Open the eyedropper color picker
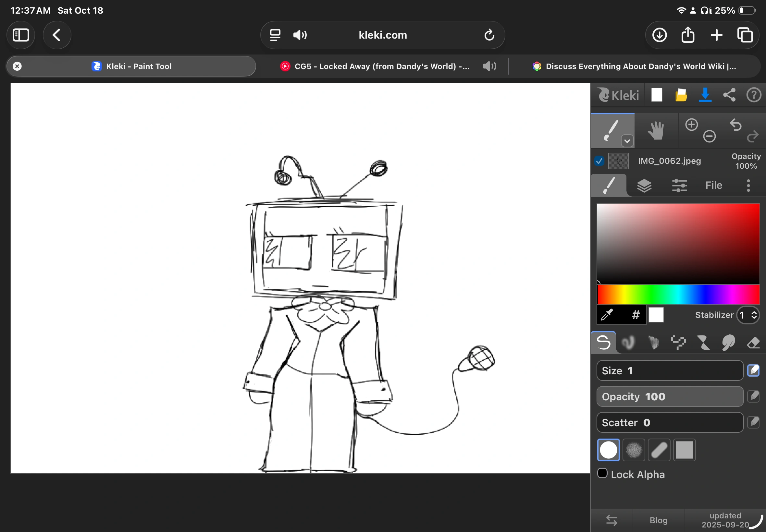The width and height of the screenshot is (766, 532). coord(607,315)
